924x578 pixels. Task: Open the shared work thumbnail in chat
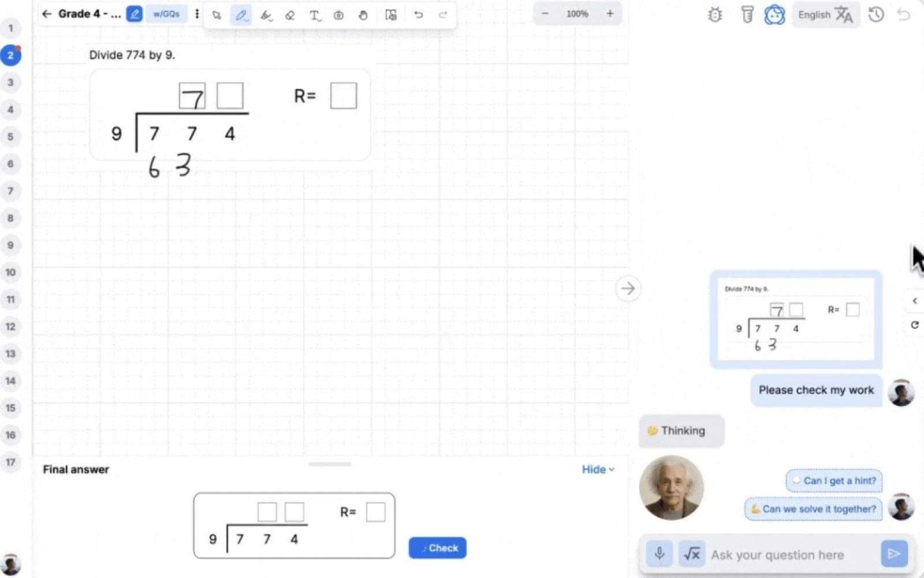tap(796, 319)
